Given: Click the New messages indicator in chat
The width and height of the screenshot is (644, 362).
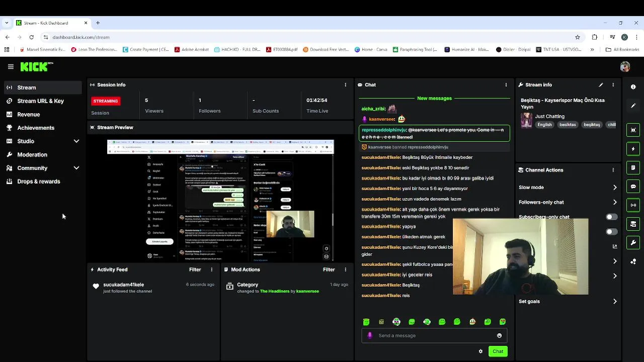Looking at the screenshot, I should (434, 99).
